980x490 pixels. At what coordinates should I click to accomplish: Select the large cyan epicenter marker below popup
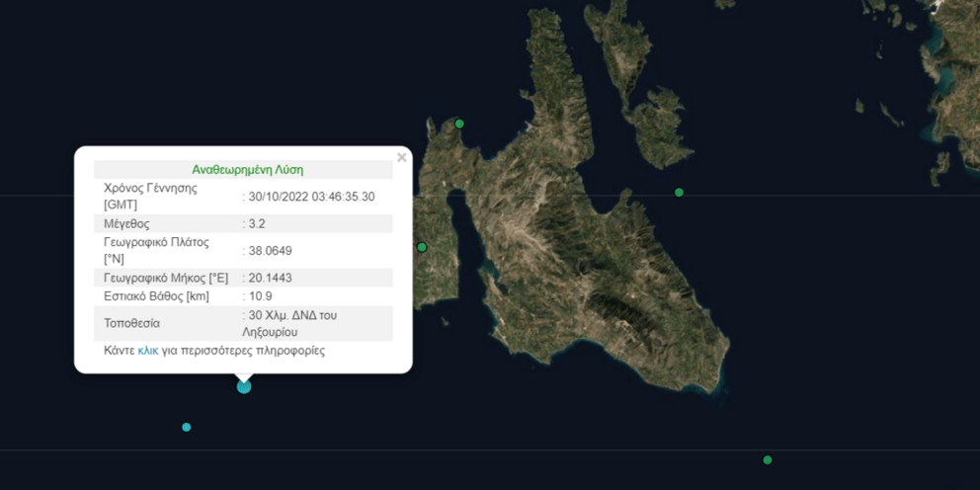(244, 386)
